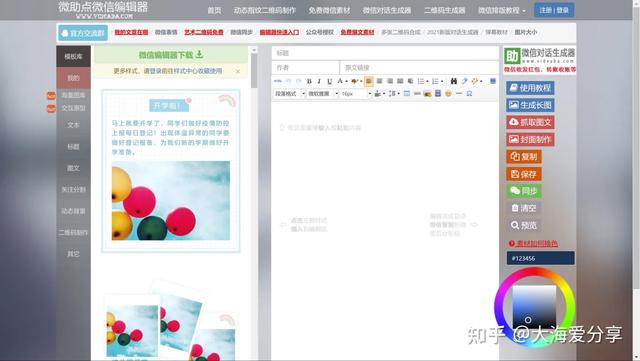Insert a horizontal line via dash icon
This screenshot has height=361, width=640.
(x=459, y=94)
